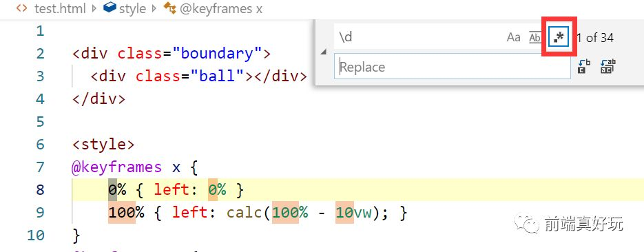Click line number 8 in the gutter
This screenshot has height=252, width=644.
[x=40, y=189]
